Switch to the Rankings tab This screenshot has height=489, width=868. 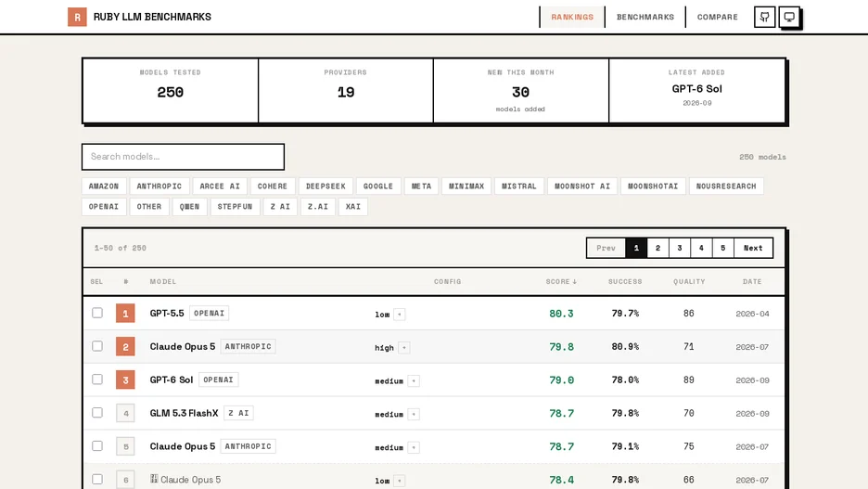[572, 17]
